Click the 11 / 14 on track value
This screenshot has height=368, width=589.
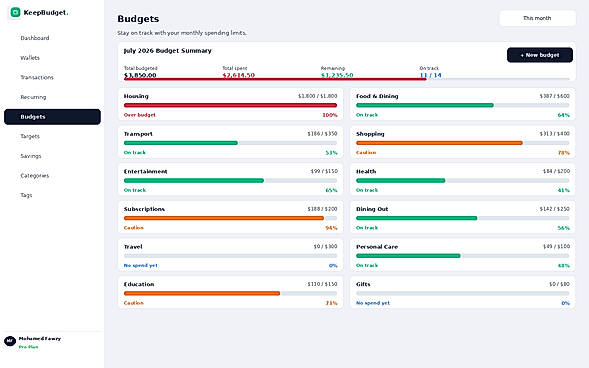coord(430,75)
